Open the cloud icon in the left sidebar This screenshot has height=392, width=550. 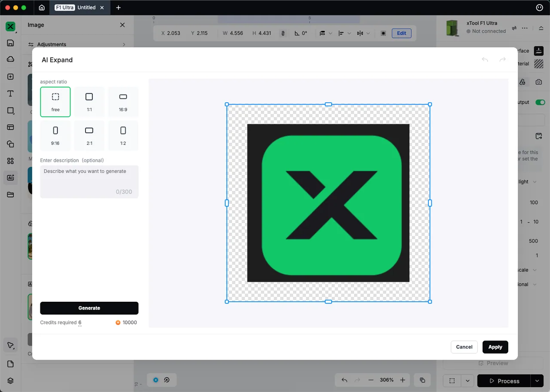point(11,59)
